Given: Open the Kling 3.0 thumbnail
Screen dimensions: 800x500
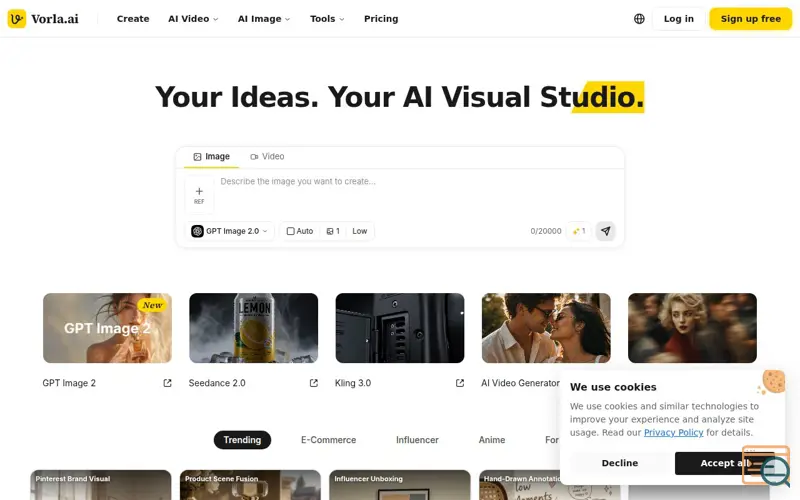Looking at the screenshot, I should tap(400, 328).
